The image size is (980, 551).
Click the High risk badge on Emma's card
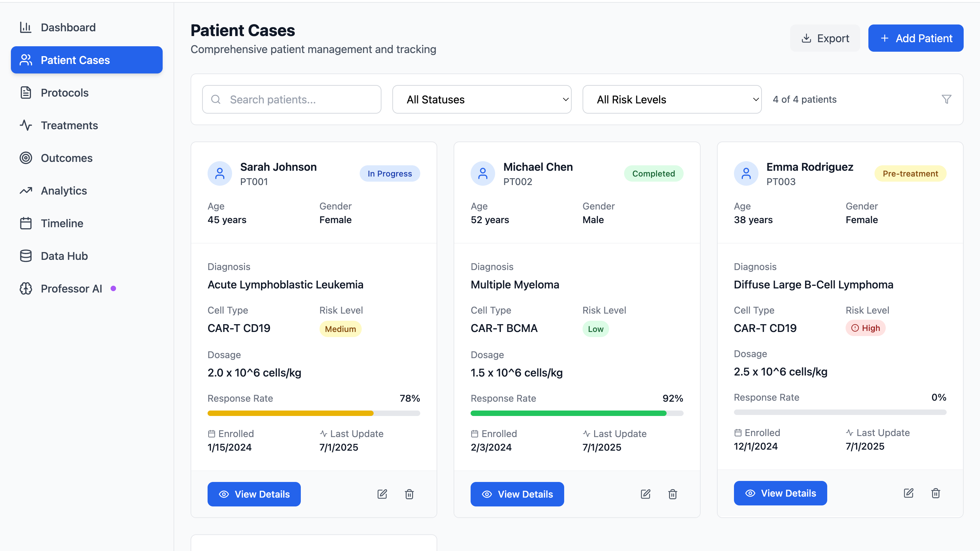(865, 328)
